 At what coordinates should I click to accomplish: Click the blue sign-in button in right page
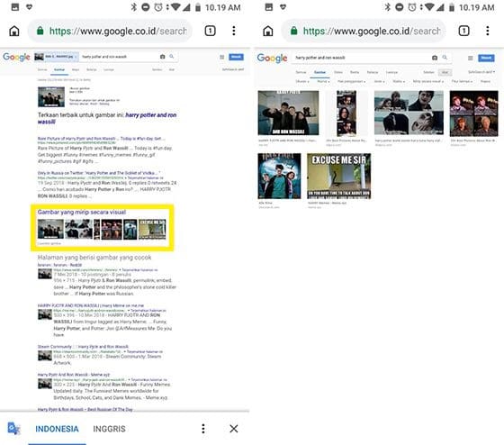(486, 58)
